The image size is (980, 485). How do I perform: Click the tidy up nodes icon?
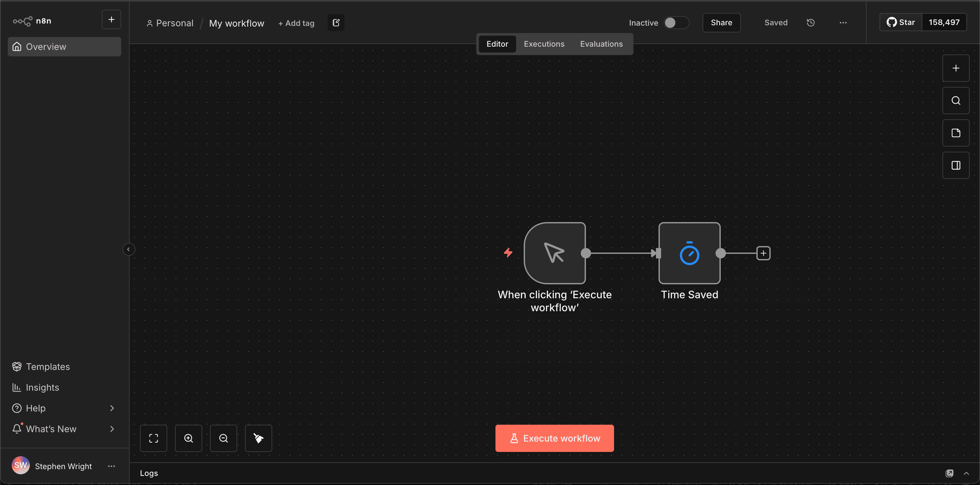coord(258,438)
